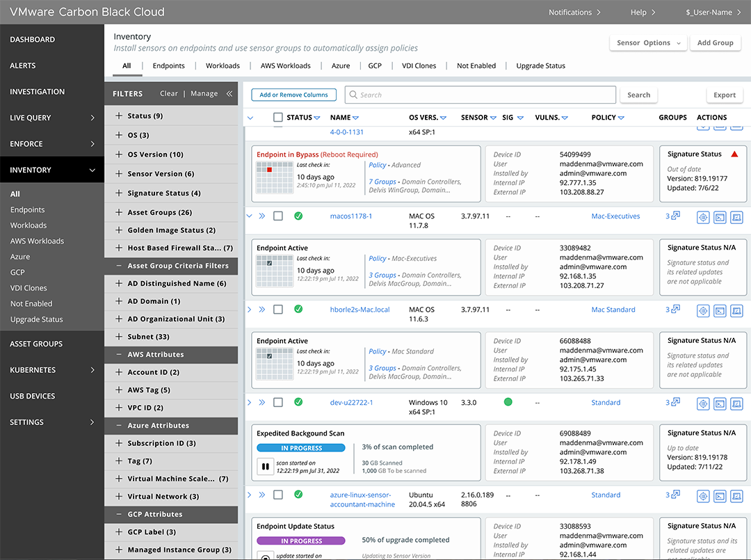Open the AWS Workloads tab
Viewport: 751px width, 560px height.
(x=286, y=65)
